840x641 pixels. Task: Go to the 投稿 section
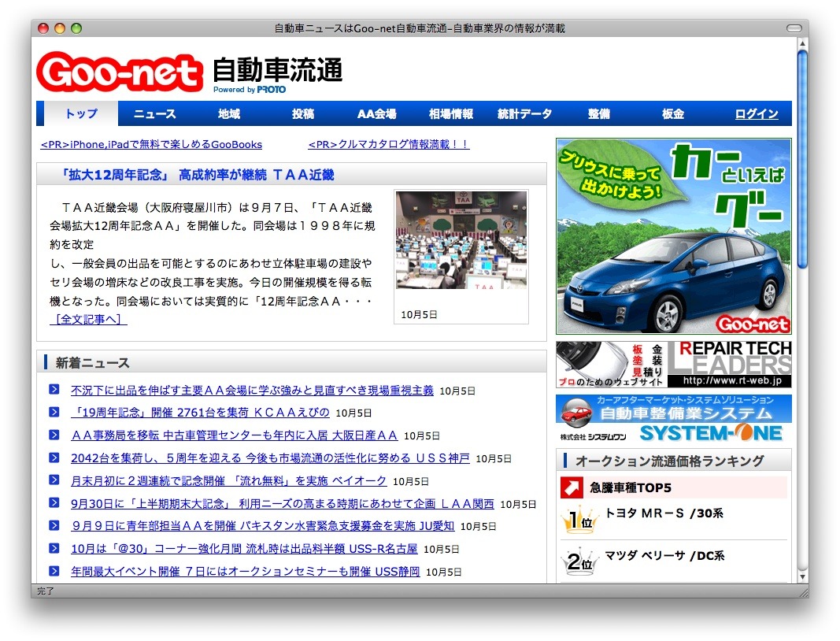click(302, 113)
